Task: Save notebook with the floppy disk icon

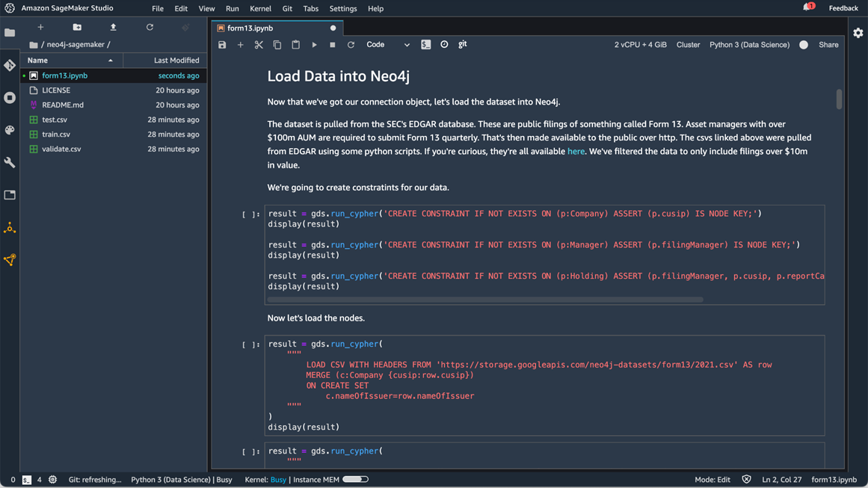Action: 222,45
